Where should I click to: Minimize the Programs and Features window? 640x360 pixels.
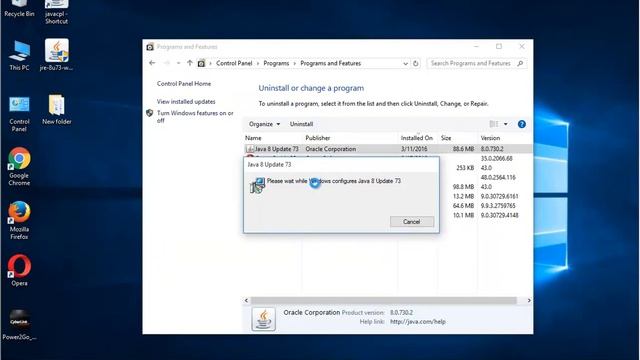pos(476,47)
